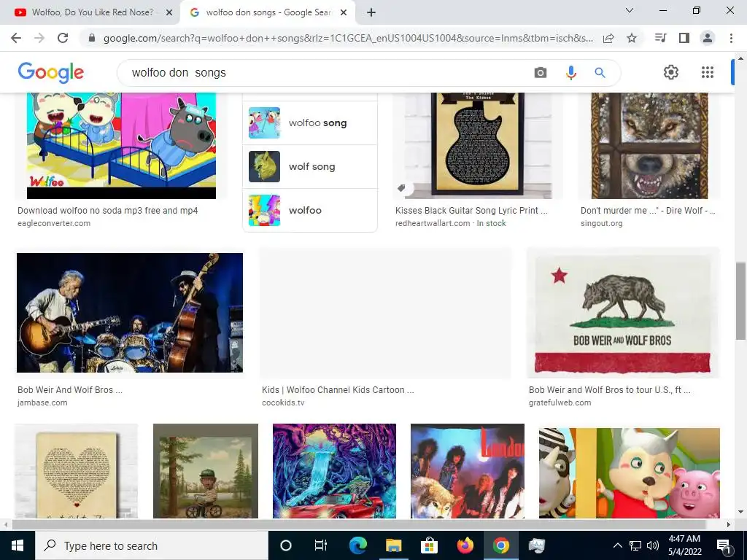Image resolution: width=747 pixels, height=560 pixels.
Task: Open the Bob Weir and Wolf Bros flag image
Action: coord(623,313)
